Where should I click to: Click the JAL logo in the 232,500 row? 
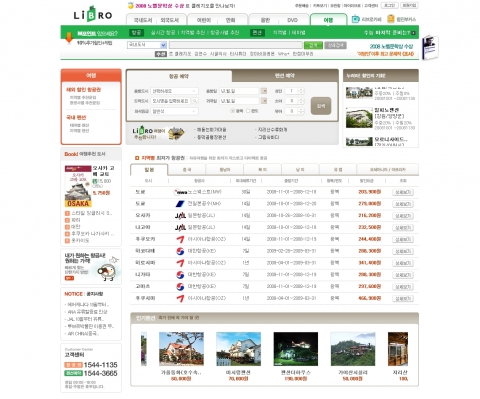pos(180,228)
